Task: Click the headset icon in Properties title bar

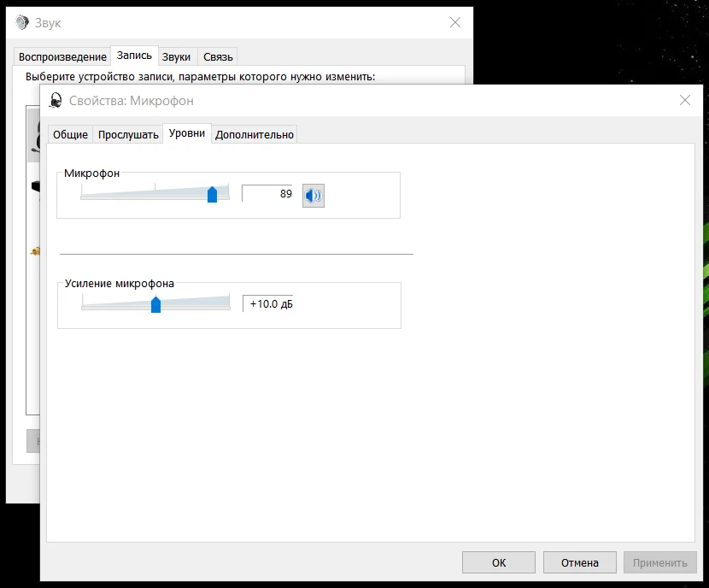Action: [x=56, y=100]
